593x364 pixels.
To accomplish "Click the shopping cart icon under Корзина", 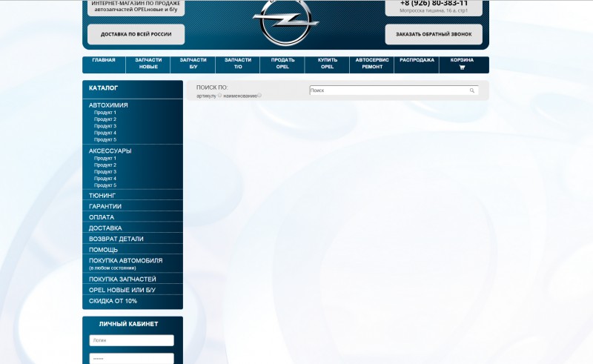I will pyautogui.click(x=462, y=67).
